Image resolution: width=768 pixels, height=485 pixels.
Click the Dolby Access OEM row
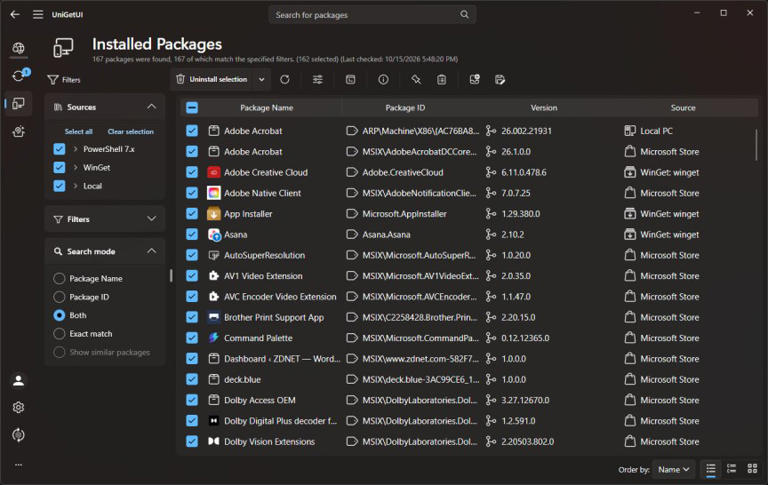click(470, 400)
